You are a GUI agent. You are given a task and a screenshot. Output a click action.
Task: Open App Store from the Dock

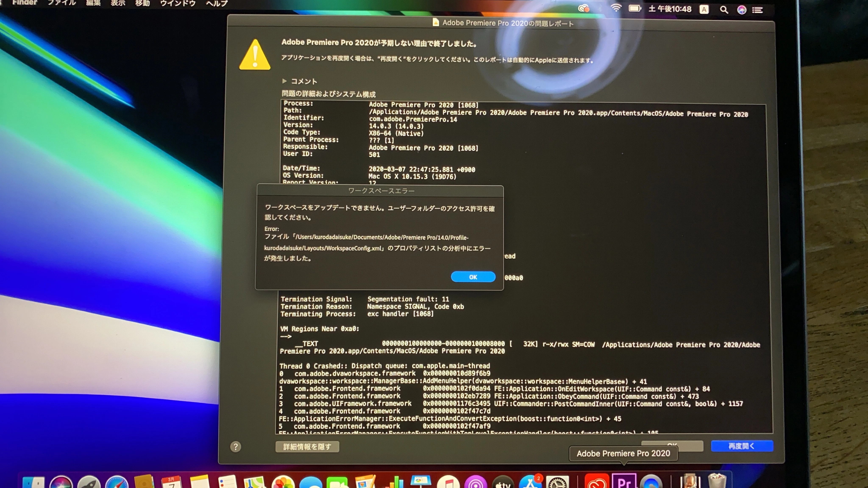[530, 482]
